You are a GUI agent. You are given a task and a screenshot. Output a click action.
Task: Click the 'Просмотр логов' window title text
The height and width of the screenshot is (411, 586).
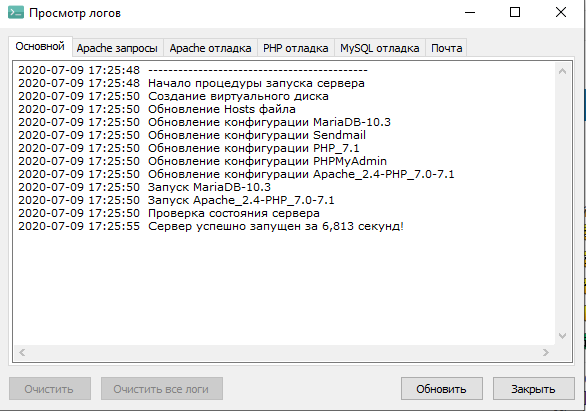[x=75, y=13]
